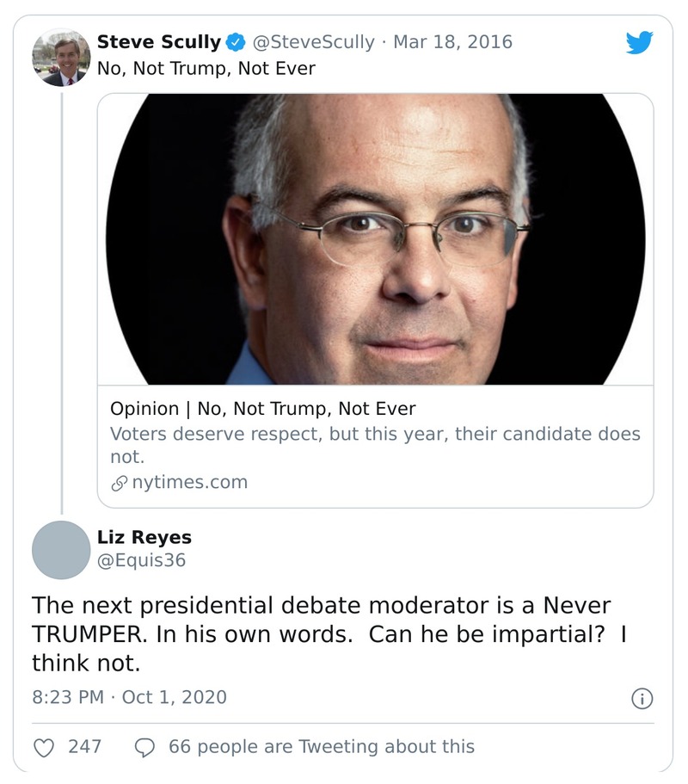
Task: Click the heart like icon
Action: point(44,747)
